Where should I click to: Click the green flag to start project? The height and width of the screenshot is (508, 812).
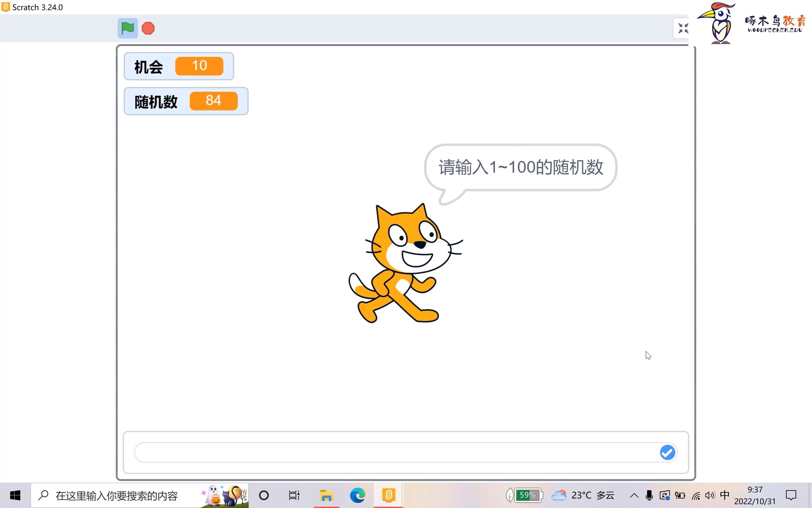click(128, 28)
